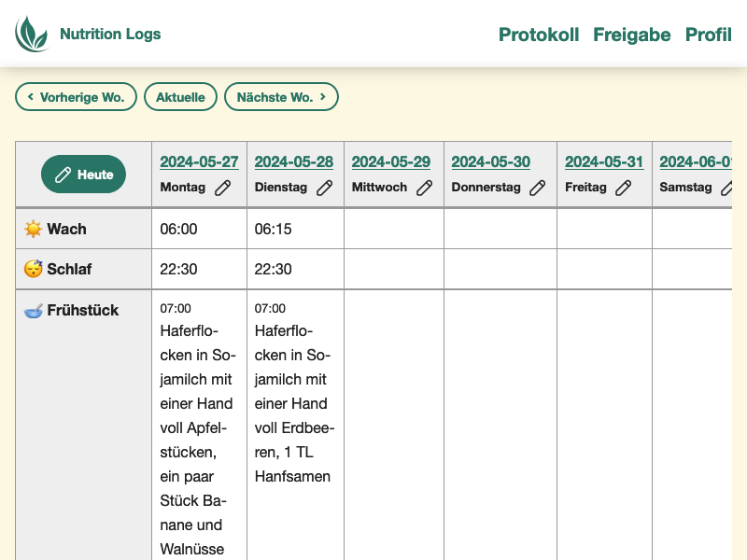
Task: Open the 2024-05-30 date link
Action: [490, 162]
